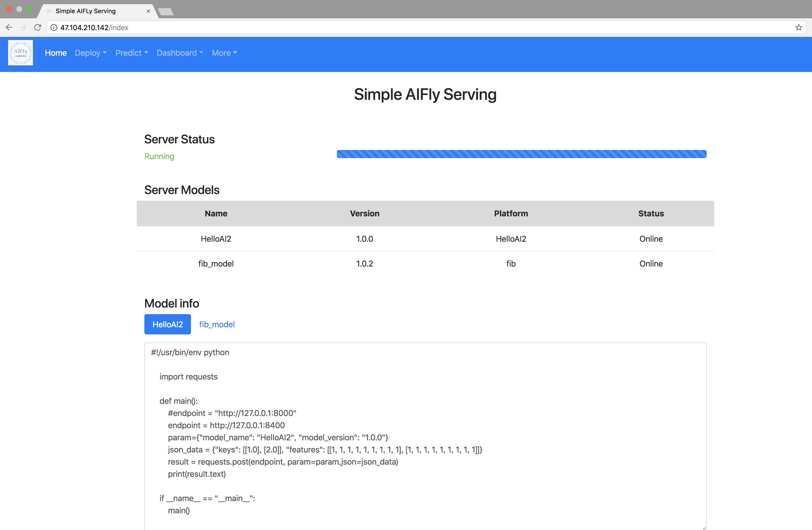Go to Home in the navbar
This screenshot has height=530, width=812.
56,53
